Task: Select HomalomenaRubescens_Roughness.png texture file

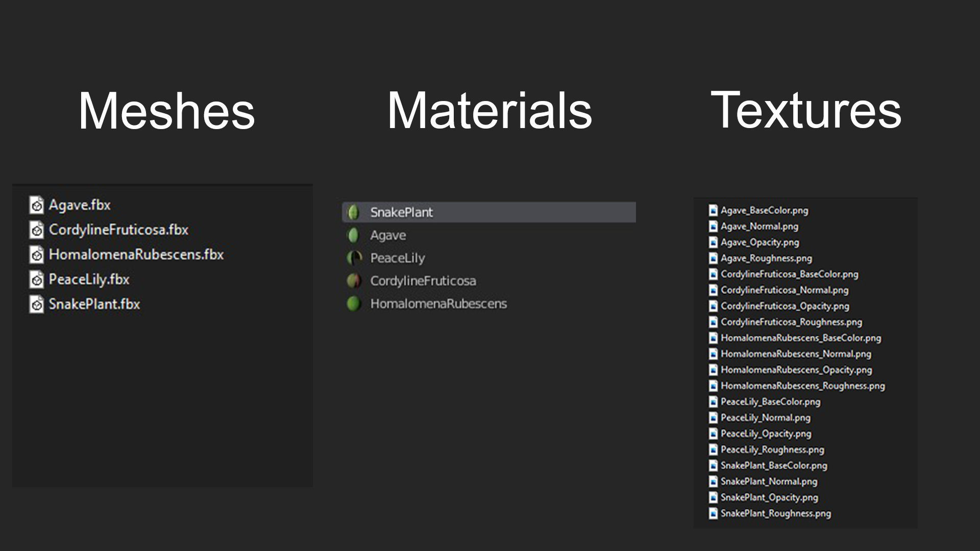Action: pos(802,386)
